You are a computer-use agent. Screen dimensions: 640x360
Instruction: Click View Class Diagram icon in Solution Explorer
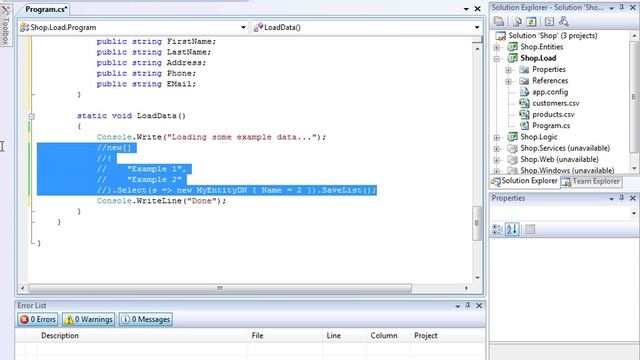[x=564, y=21]
